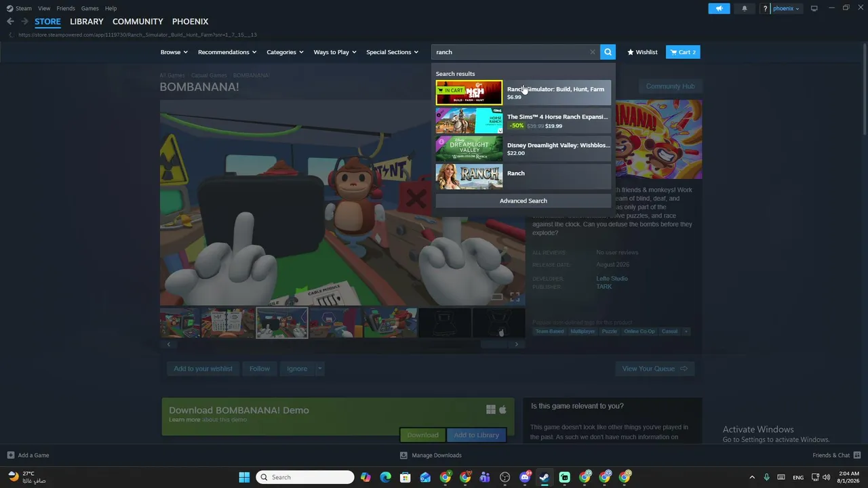
Task: Expand the Ignore options arrow
Action: coord(319,369)
